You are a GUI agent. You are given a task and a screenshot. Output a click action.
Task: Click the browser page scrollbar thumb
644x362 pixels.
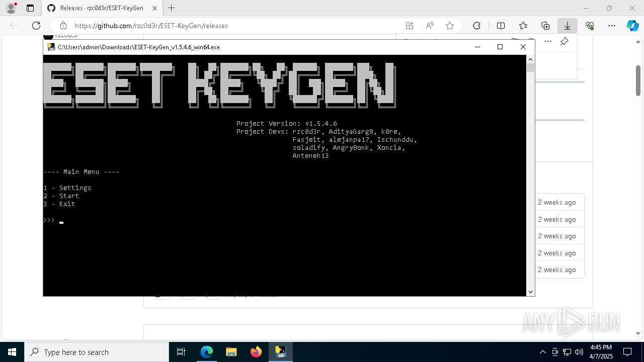tap(638, 80)
